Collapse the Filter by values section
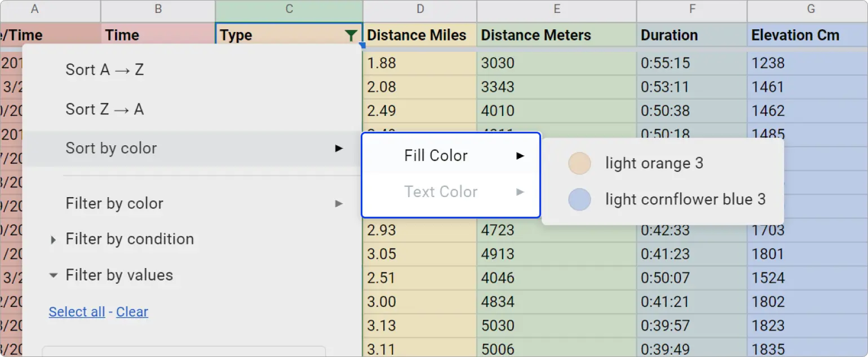868x357 pixels. coord(54,276)
